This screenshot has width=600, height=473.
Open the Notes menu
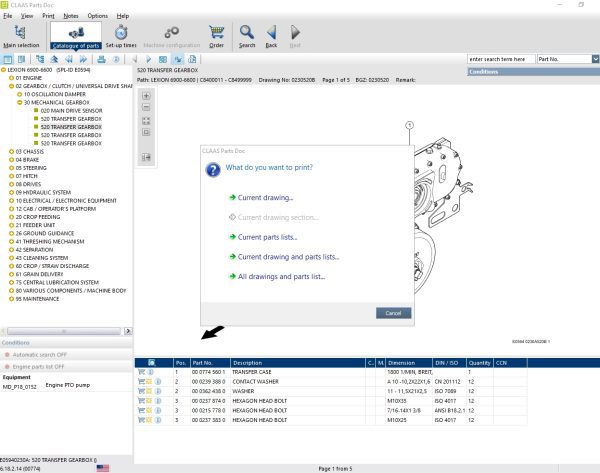click(71, 16)
